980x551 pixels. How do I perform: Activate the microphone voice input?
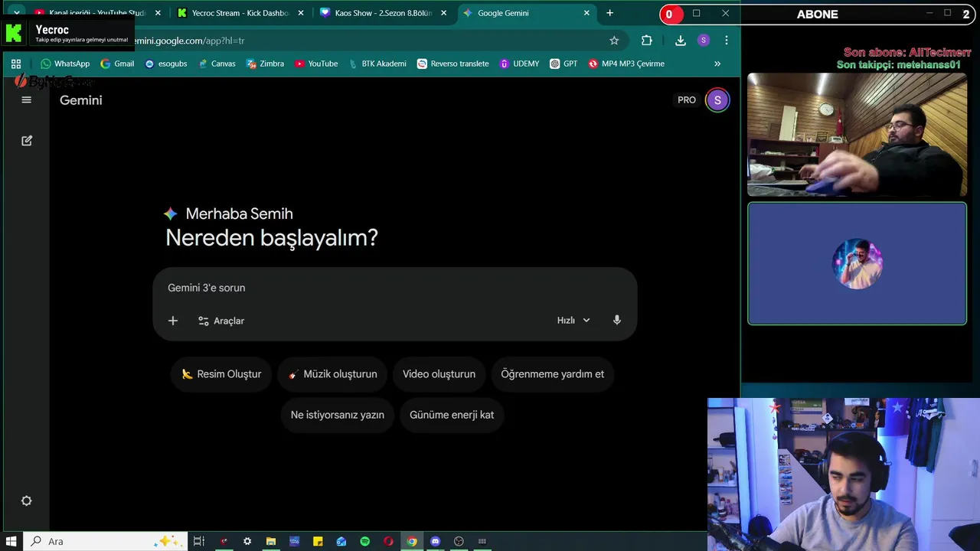tap(617, 320)
